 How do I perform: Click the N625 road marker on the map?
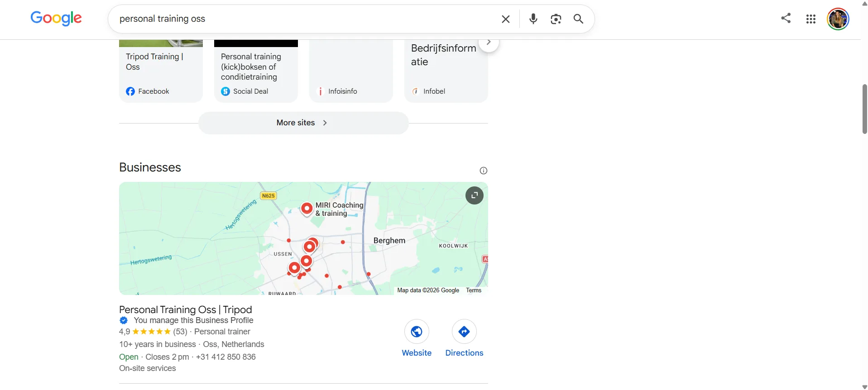coord(269,196)
